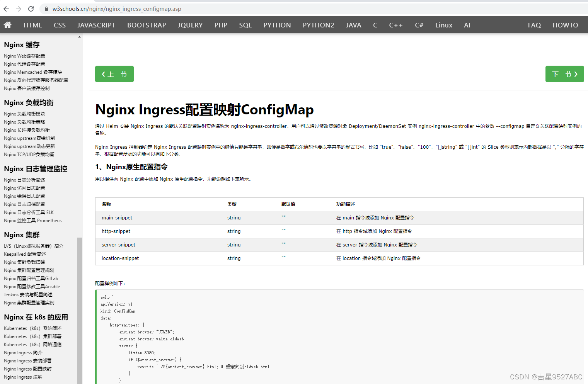Open the SQL menu item

[x=245, y=25]
